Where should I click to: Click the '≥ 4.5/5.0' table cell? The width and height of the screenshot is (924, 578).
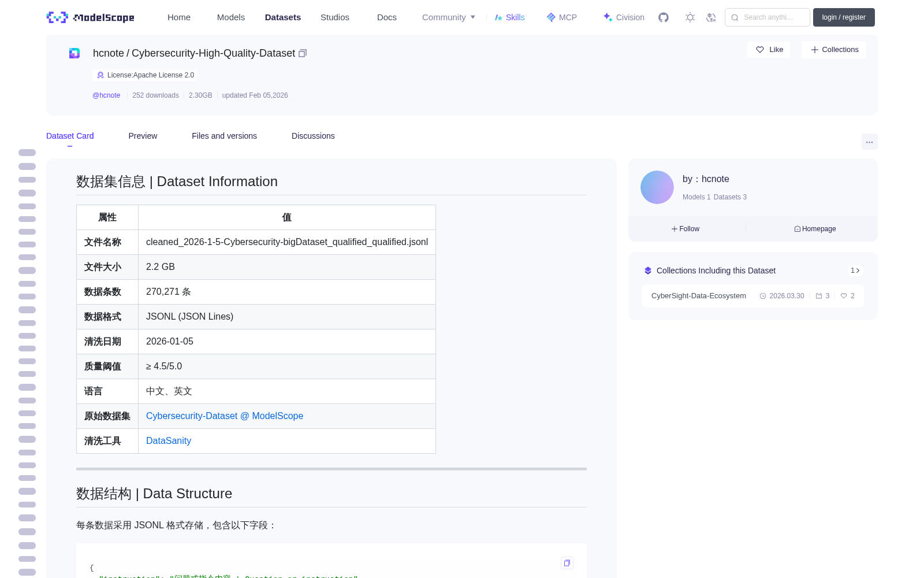[x=287, y=366]
